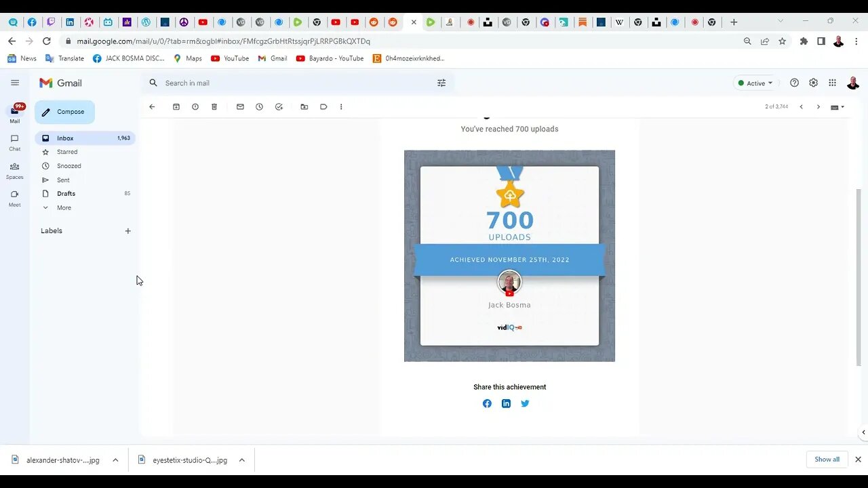
Task: Open input tools keyboard dropdown
Action: click(837, 107)
